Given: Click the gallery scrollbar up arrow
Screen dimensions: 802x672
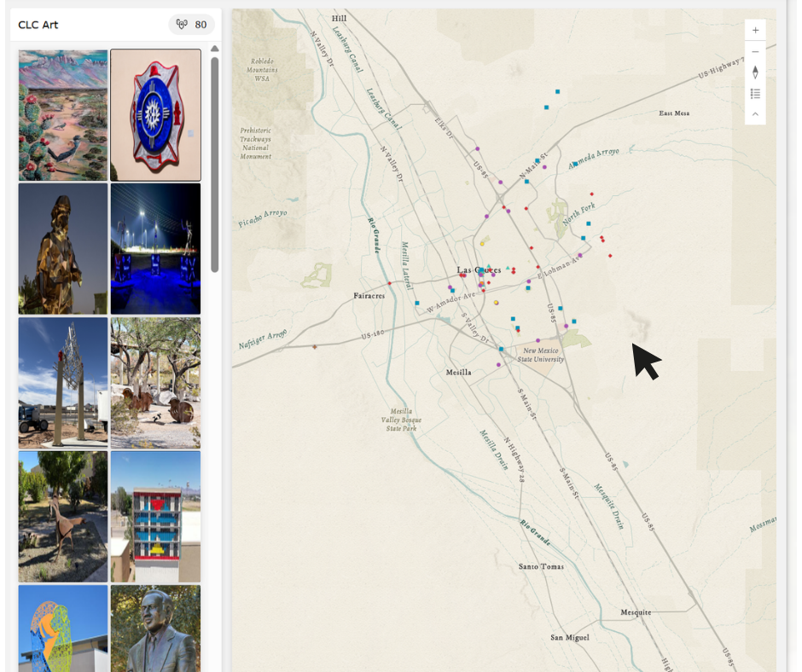Looking at the screenshot, I should (215, 49).
